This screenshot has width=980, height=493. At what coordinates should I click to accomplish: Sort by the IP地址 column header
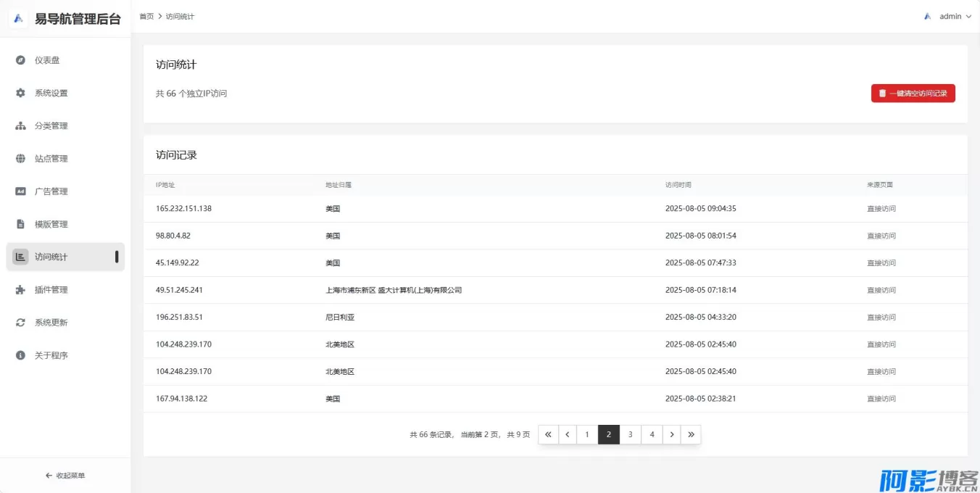[x=163, y=185]
